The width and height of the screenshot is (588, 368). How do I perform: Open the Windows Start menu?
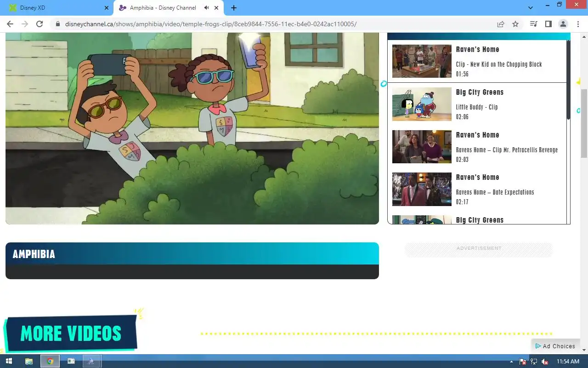(x=8, y=361)
